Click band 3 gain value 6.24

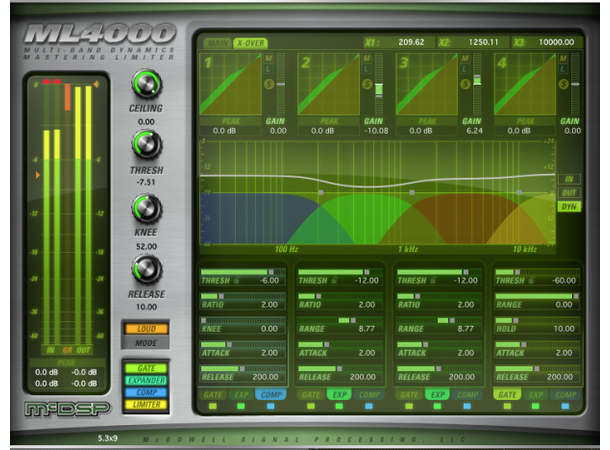(x=475, y=131)
